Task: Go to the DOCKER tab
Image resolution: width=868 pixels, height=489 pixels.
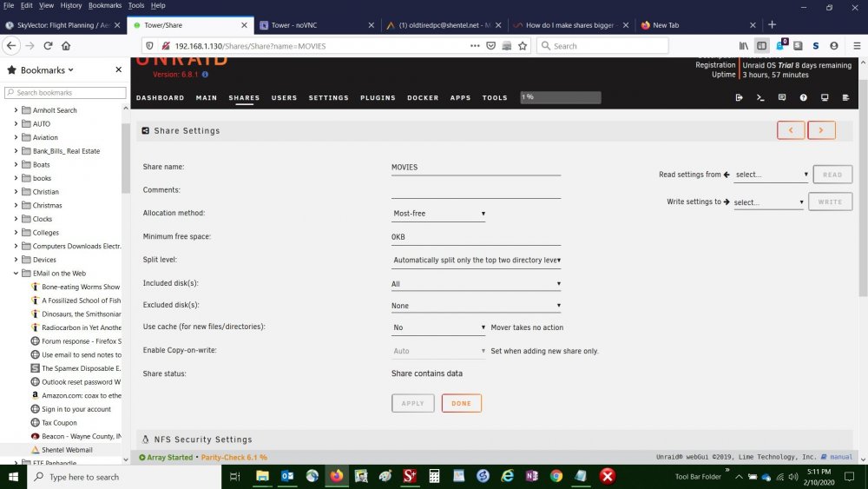Action: point(423,97)
